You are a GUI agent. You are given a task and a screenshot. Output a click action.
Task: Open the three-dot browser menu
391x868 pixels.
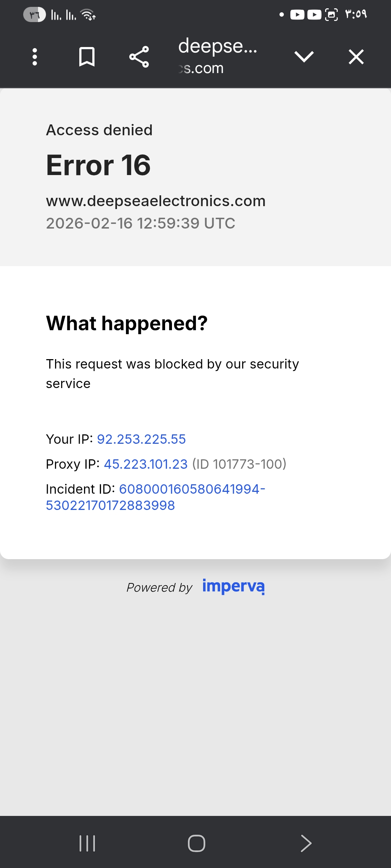click(35, 57)
